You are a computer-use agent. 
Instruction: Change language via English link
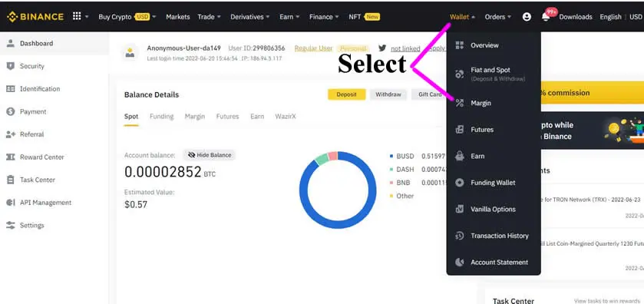tap(610, 17)
